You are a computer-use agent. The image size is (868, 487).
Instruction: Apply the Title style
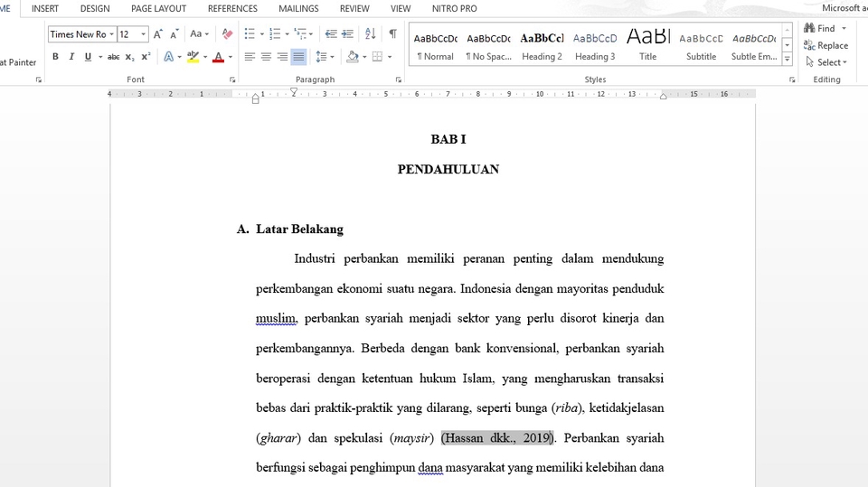[x=647, y=45]
